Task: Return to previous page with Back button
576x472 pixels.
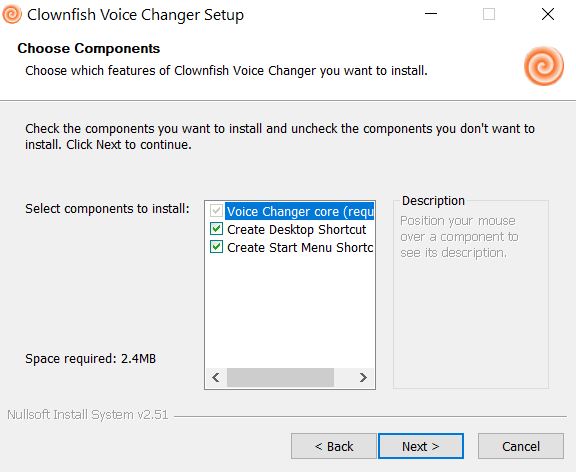Action: point(334,446)
